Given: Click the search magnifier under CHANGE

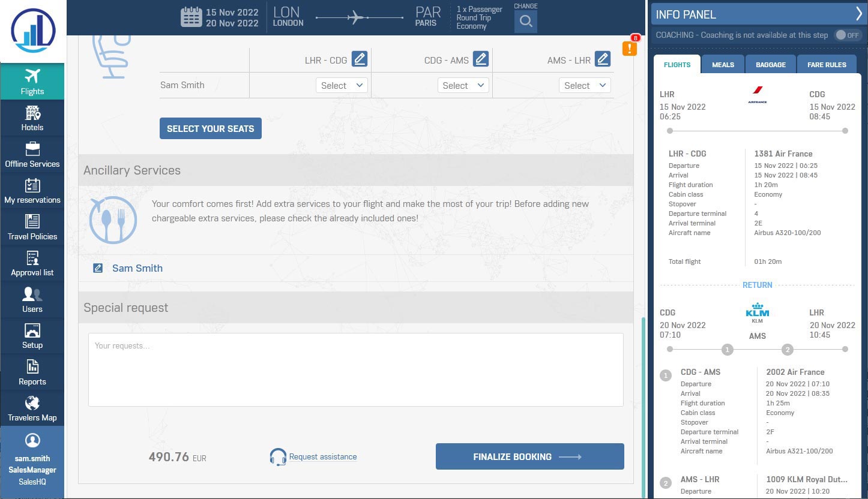Looking at the screenshot, I should pyautogui.click(x=525, y=22).
